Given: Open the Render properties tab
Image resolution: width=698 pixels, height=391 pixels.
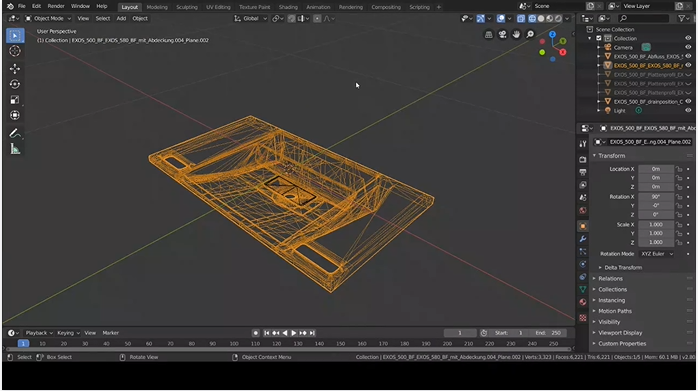Looking at the screenshot, I should tap(583, 159).
